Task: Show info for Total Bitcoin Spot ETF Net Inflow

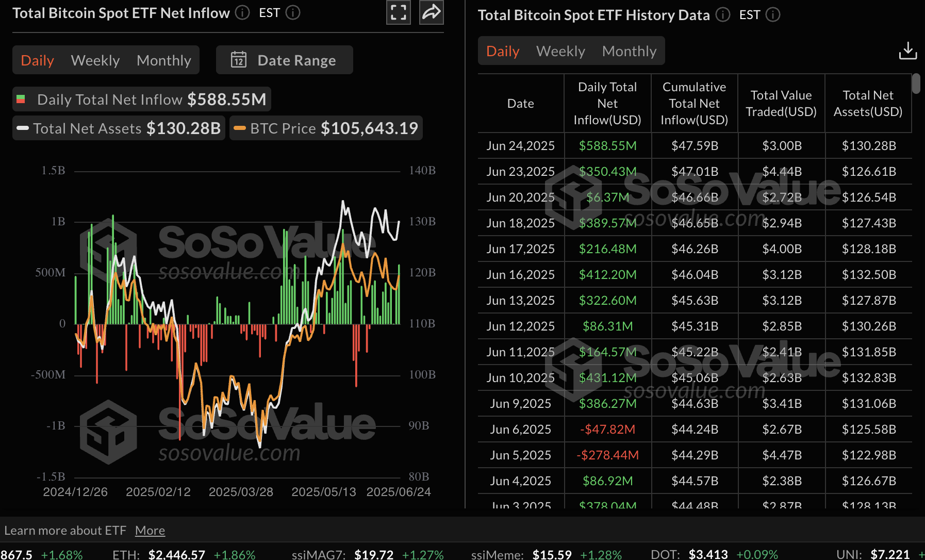Action: tap(242, 12)
